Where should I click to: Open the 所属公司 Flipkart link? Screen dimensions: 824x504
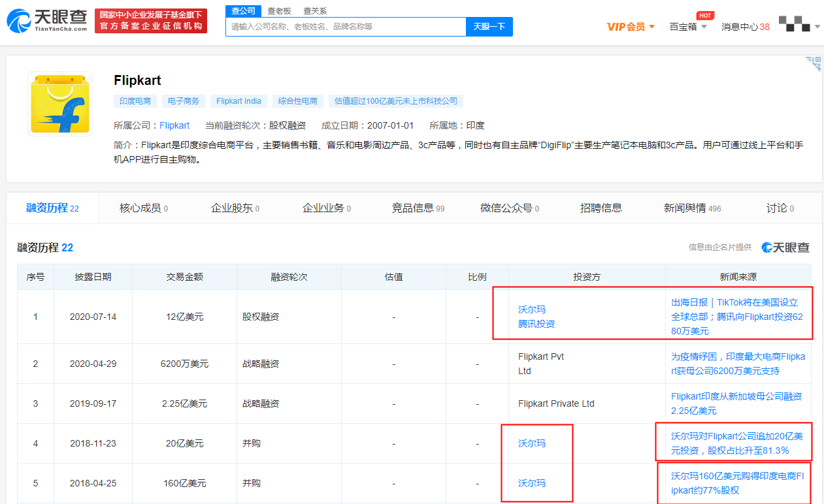(x=175, y=125)
